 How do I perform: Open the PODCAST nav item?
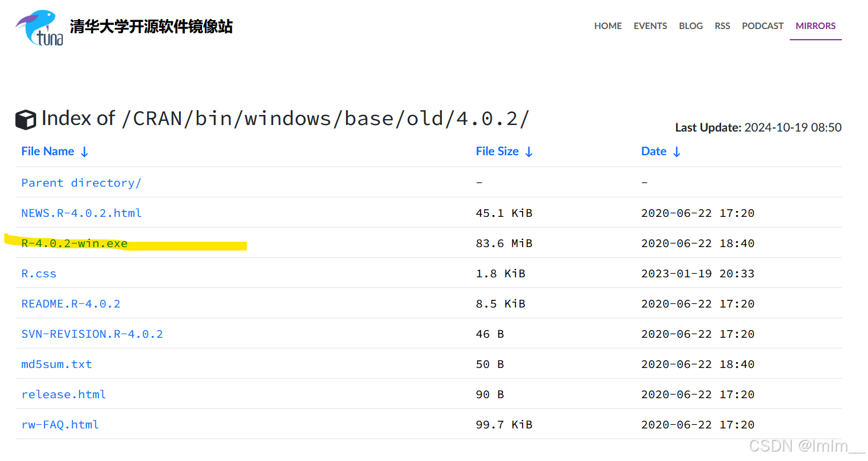(x=763, y=26)
